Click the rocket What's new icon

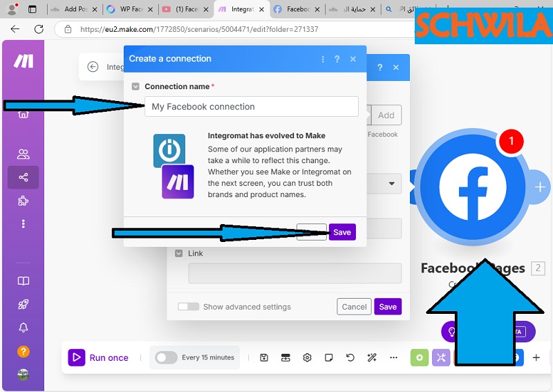24,304
